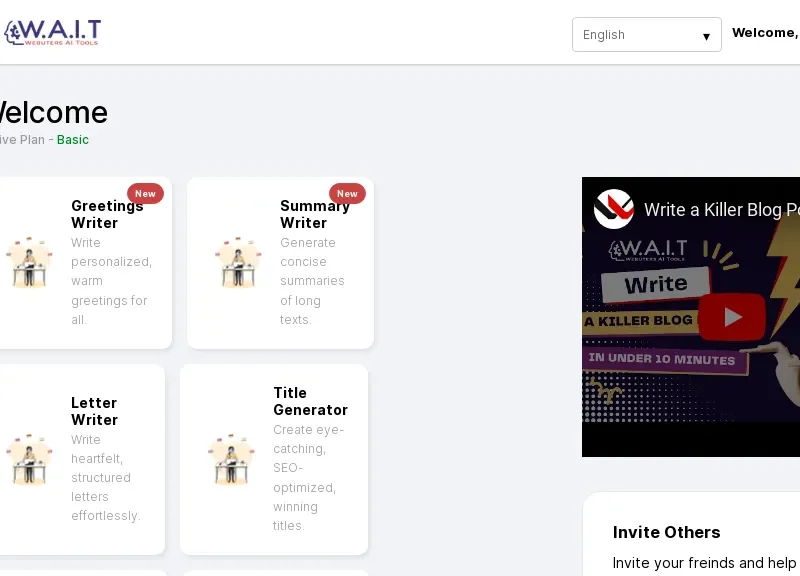Open the Title Generator tool card
The height and width of the screenshot is (576, 800).
(x=274, y=459)
